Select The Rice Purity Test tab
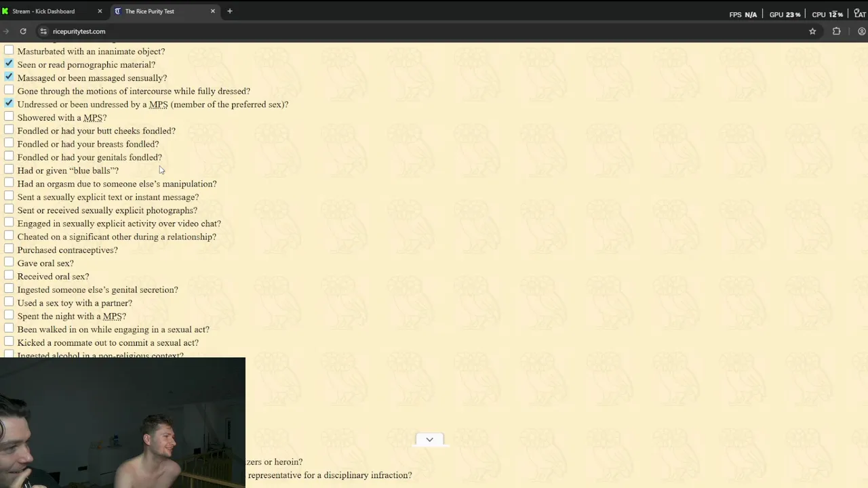Viewport: 868px width, 488px height. pos(166,11)
